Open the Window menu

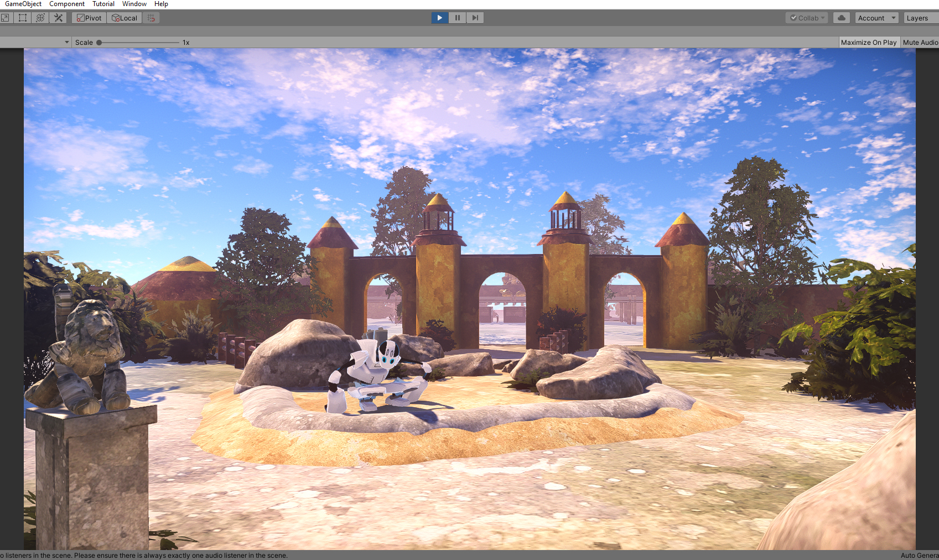pyautogui.click(x=134, y=4)
